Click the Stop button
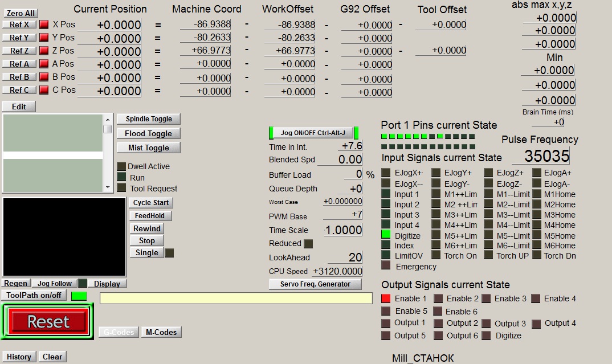 [147, 241]
